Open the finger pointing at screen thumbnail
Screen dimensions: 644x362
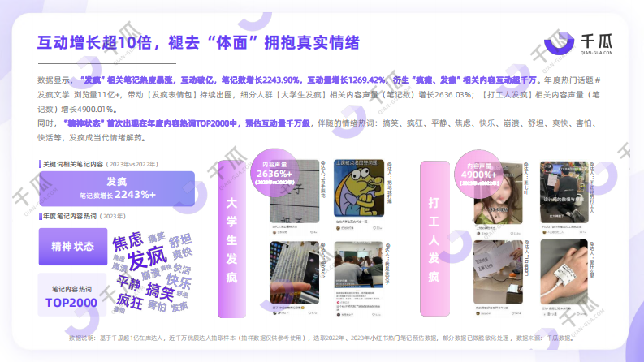point(295,273)
